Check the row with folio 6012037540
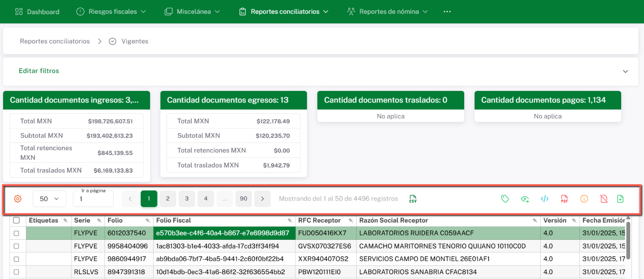 (x=16, y=233)
